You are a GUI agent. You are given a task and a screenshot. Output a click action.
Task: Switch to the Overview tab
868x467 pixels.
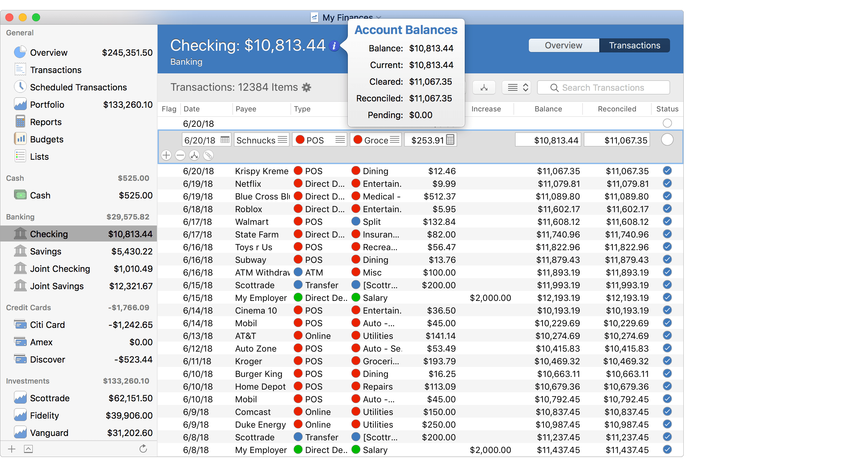[564, 45]
